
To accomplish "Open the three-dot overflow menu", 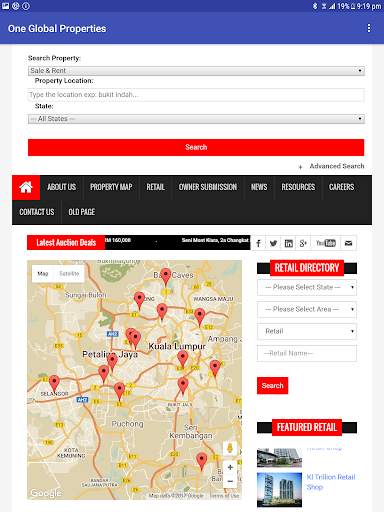I will tap(369, 28).
